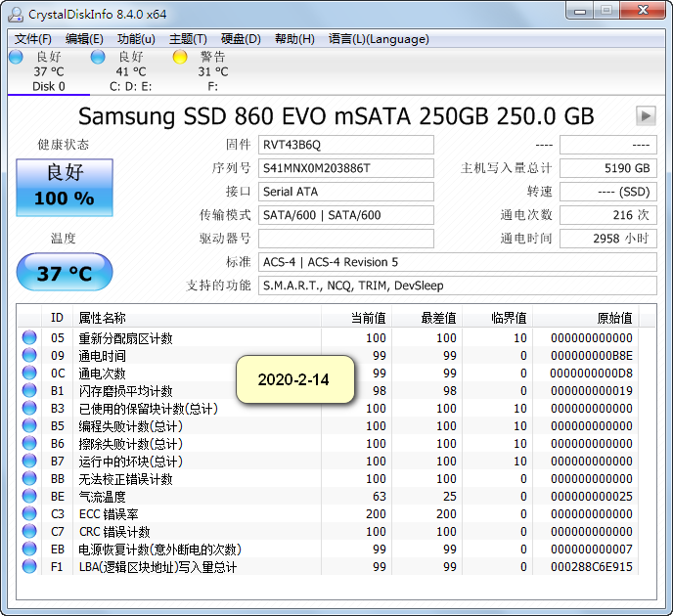The image size is (673, 616).
Task: Click the status orb for attribute 05
Action: (x=29, y=337)
